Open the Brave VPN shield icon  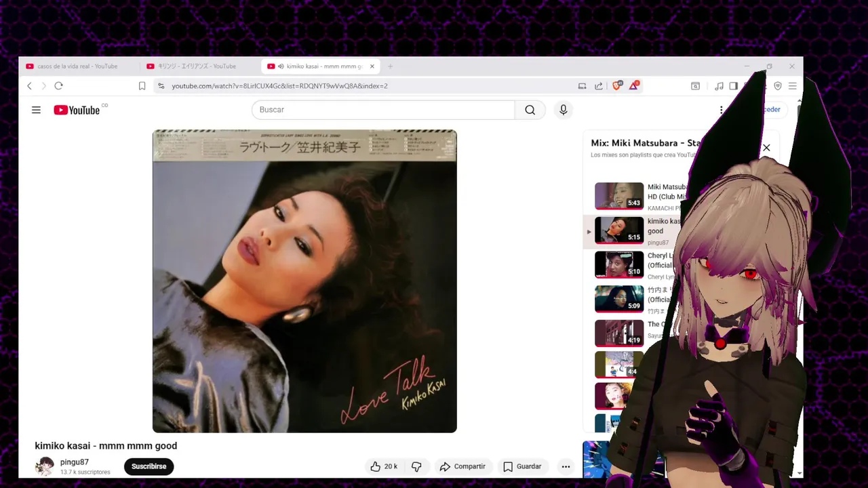pyautogui.click(x=778, y=86)
